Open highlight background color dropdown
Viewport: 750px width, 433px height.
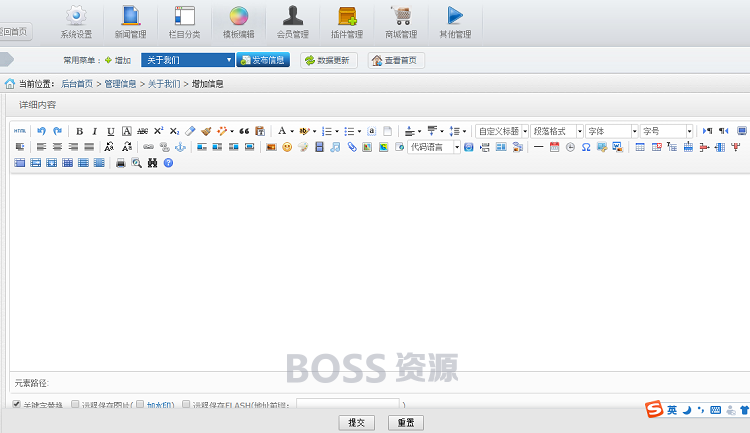pyautogui.click(x=314, y=131)
